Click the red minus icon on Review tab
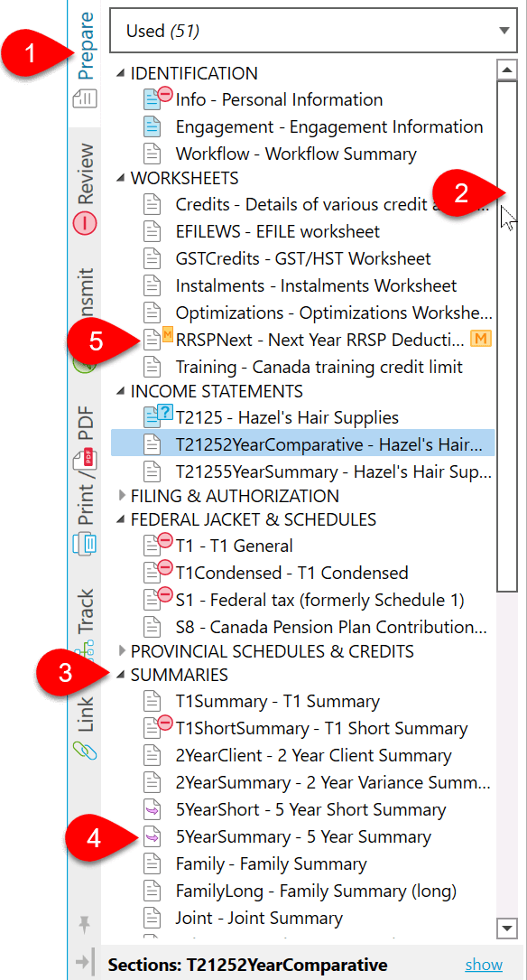The height and width of the screenshot is (980, 527). (x=86, y=222)
